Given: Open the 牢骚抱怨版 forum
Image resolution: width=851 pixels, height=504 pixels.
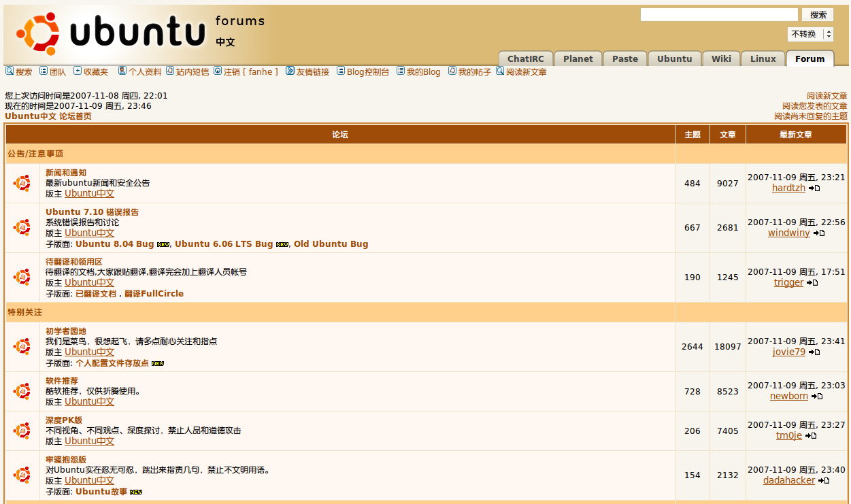Looking at the screenshot, I should (66, 460).
